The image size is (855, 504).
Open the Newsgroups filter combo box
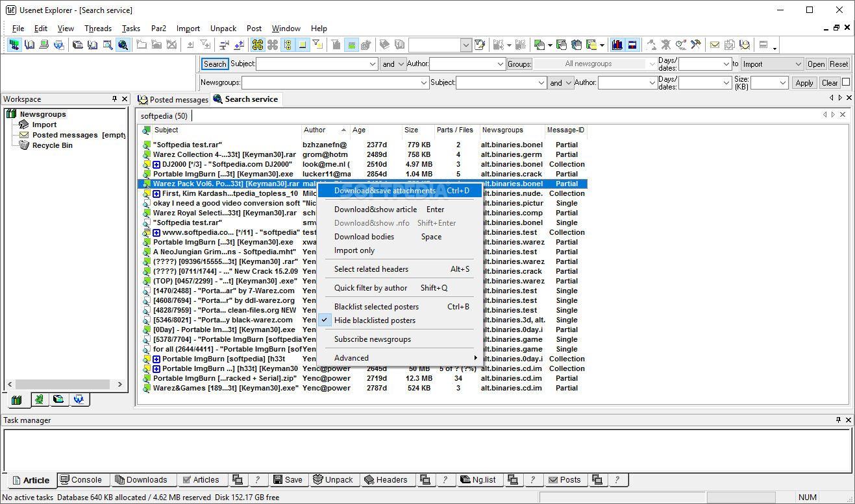coord(335,83)
